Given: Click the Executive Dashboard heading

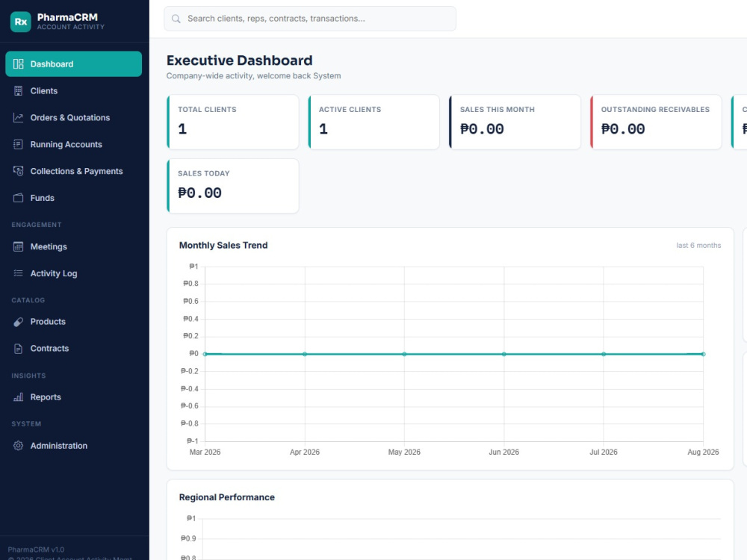Looking at the screenshot, I should [x=240, y=60].
